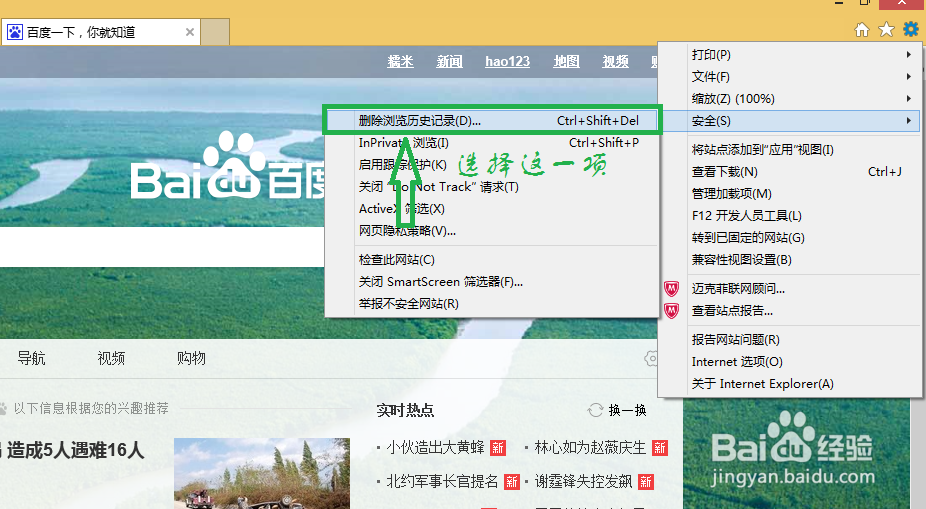Click 关闭 SmartScreen 筛选器(F)...
926x509 pixels.
pos(492,282)
